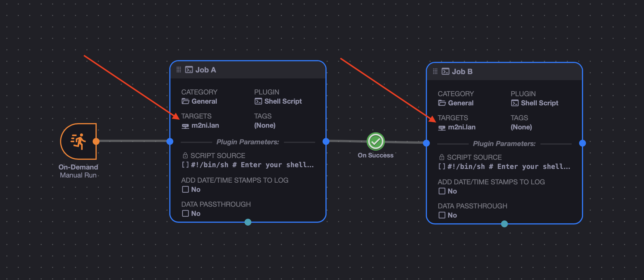644x280 pixels.
Task: Toggle Job B date/time stamps checkbox
Action: [442, 191]
